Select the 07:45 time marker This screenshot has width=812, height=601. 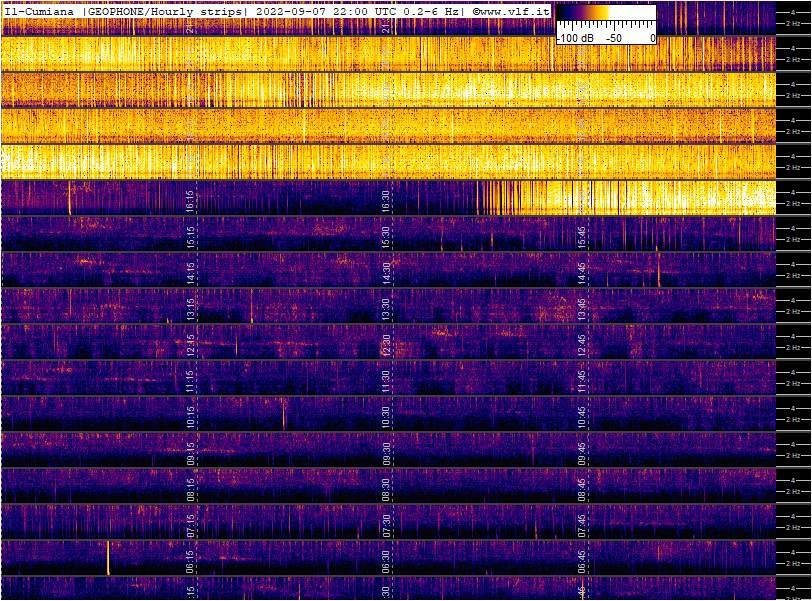[582, 525]
